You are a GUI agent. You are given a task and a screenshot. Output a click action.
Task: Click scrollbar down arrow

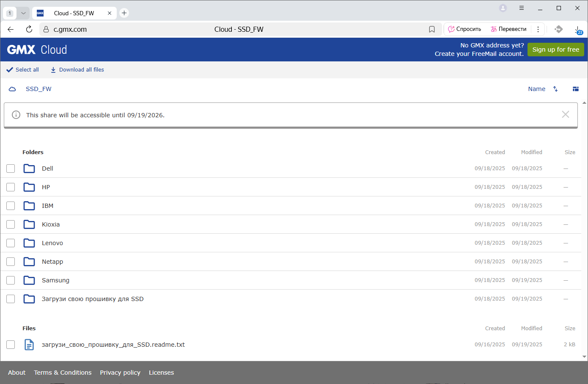(585, 357)
